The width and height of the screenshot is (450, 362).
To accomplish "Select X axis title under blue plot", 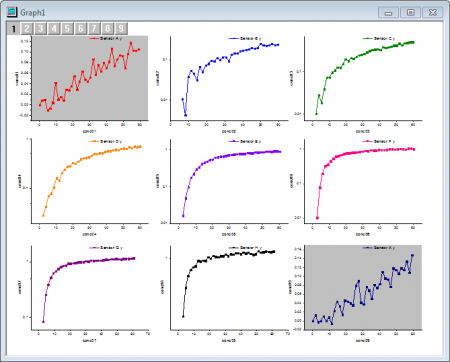I will (229, 131).
